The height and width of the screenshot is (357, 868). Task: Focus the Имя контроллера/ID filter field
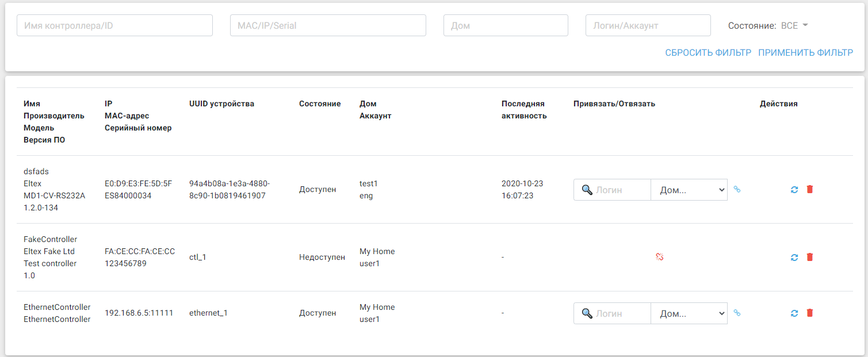[x=114, y=26]
